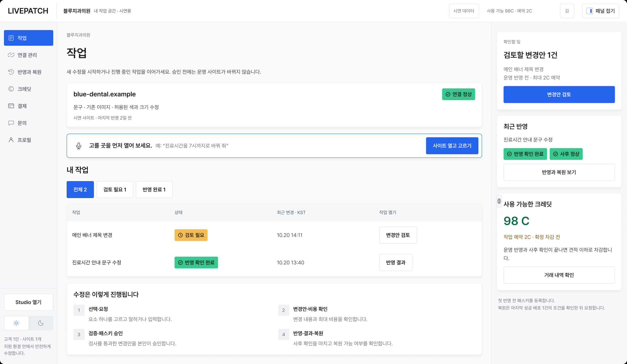Click 반영 확인 완료 badge in 최근 반영

pyautogui.click(x=525, y=154)
